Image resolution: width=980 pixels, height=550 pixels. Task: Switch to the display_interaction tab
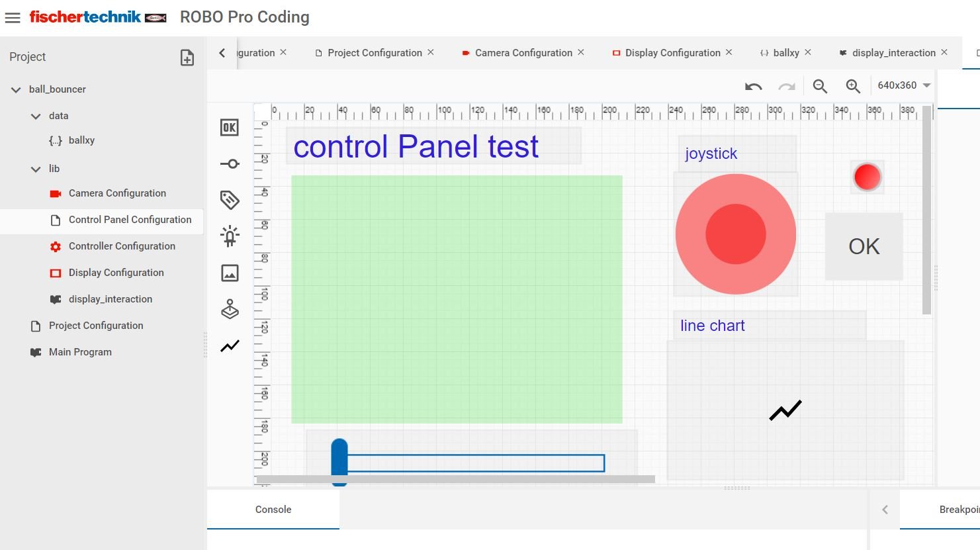(894, 53)
